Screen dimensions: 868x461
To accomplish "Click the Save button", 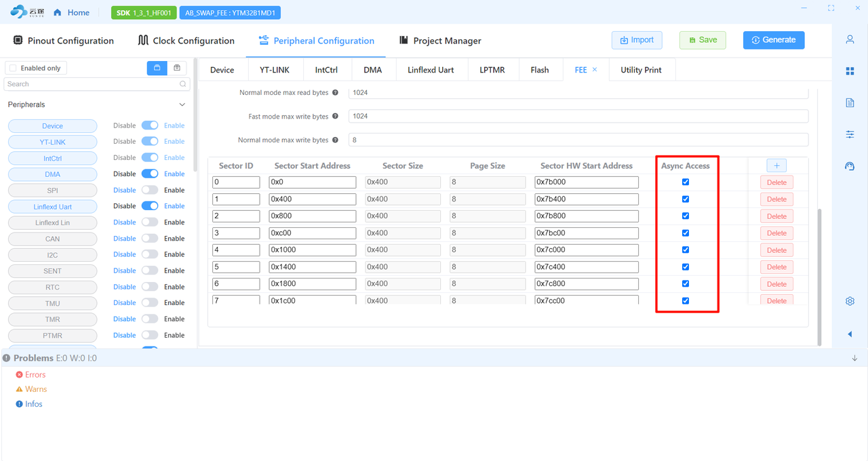I will coord(703,40).
